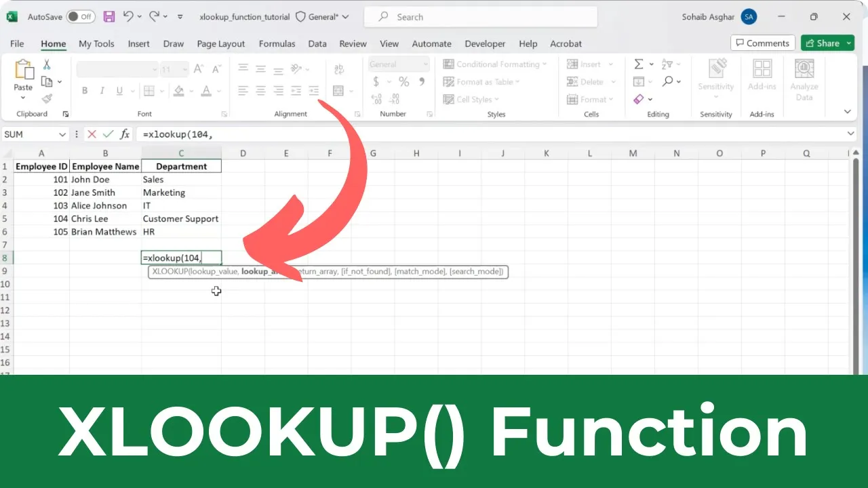The image size is (868, 488).
Task: Open Conditional Formatting dropdown
Action: click(496, 64)
